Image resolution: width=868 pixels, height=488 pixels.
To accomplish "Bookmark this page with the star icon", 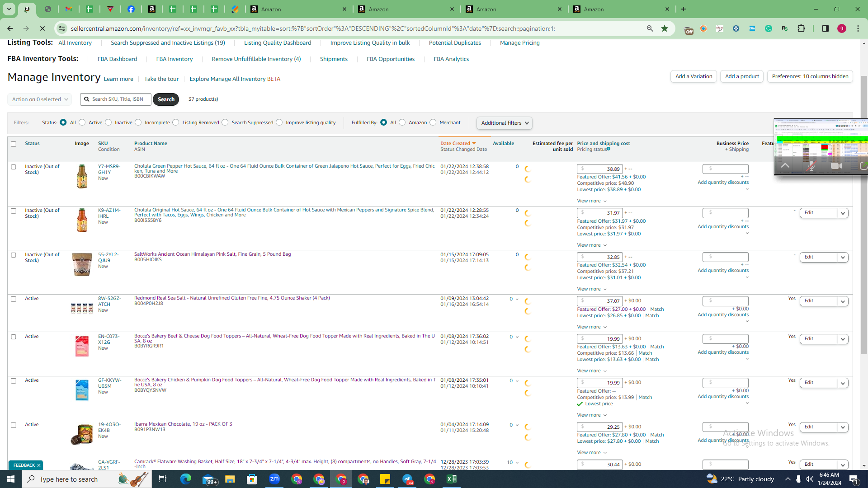I will click(x=665, y=28).
